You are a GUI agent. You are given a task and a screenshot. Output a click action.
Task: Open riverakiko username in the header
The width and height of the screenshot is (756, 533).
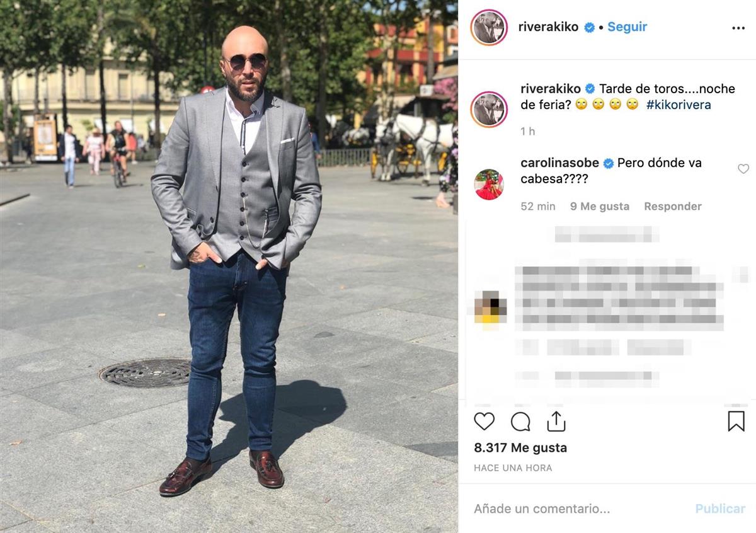[548, 27]
